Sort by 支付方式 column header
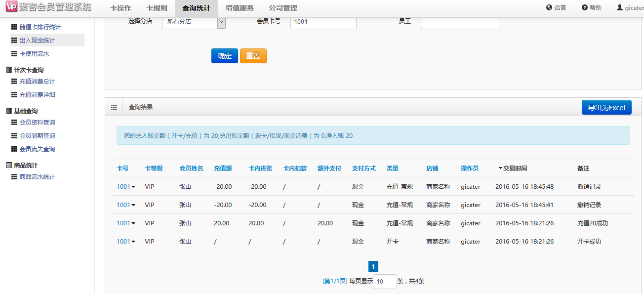The width and height of the screenshot is (644, 294). tap(364, 168)
